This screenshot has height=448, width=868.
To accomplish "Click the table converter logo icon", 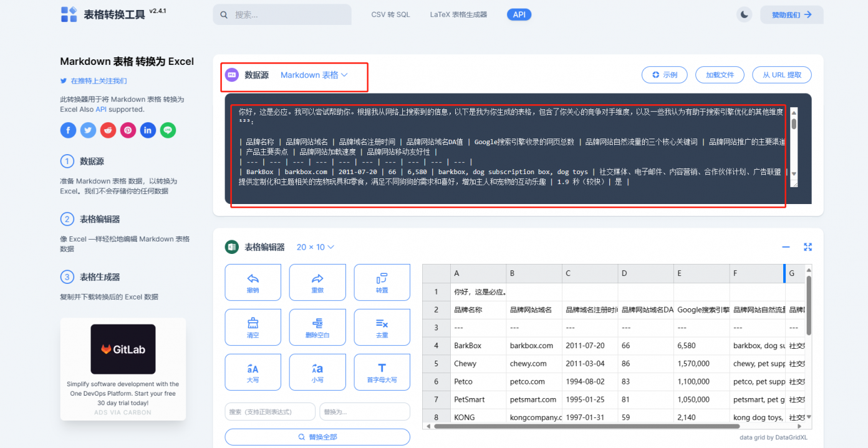I will coord(69,14).
